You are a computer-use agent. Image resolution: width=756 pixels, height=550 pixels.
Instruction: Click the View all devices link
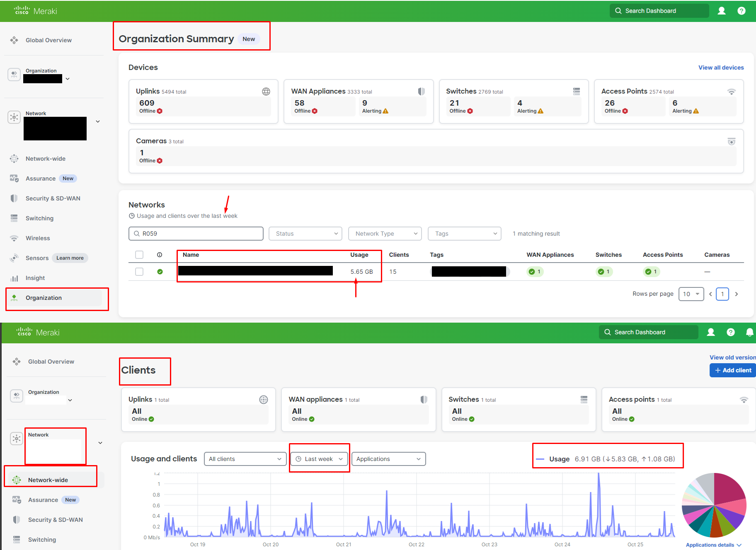point(720,67)
